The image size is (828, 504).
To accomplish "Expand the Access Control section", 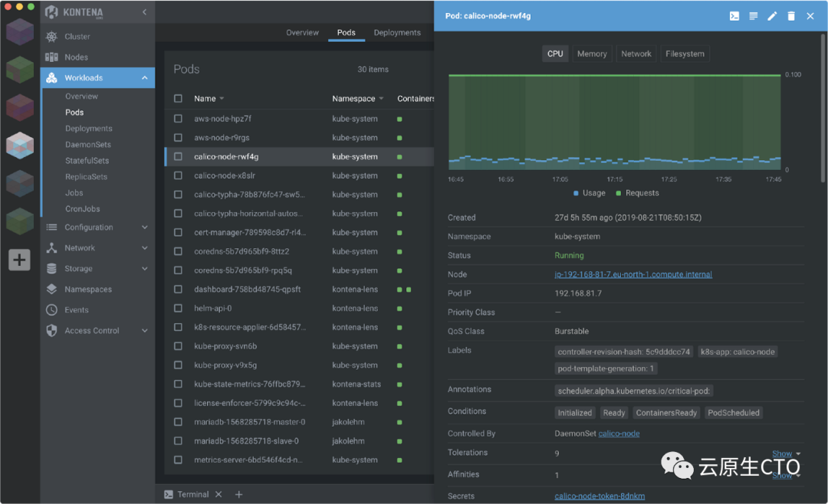I will [x=144, y=331].
